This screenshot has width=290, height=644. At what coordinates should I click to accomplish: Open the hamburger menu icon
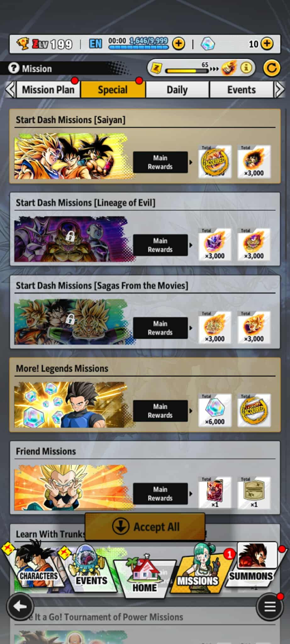(270, 607)
